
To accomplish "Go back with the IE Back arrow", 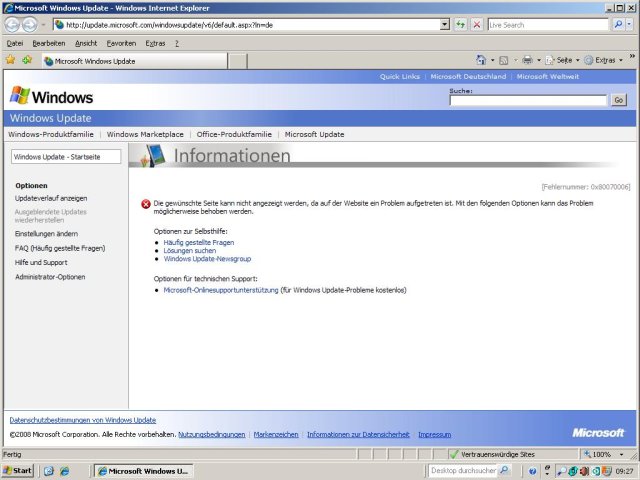I will pos(12,25).
